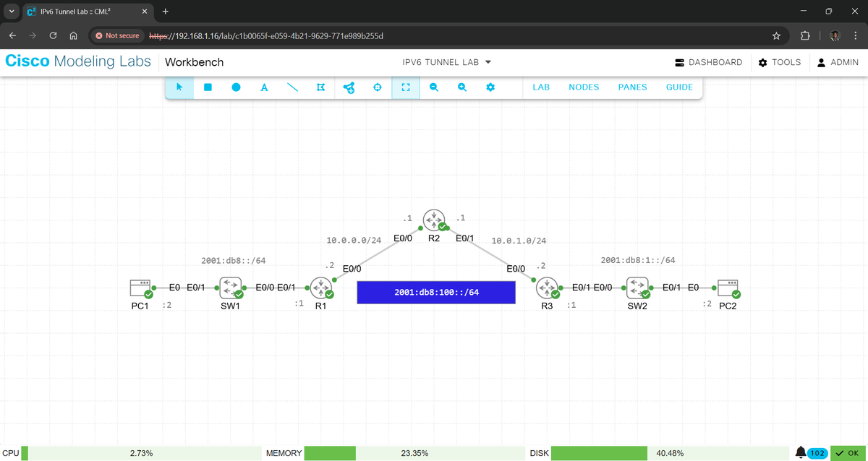
Task: Go back in browser history
Action: click(12, 35)
